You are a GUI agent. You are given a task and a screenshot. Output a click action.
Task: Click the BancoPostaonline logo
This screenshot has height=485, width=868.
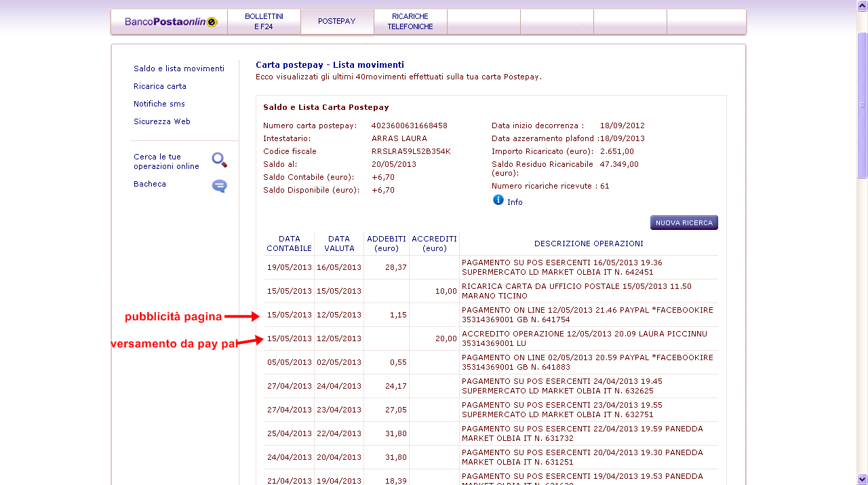click(170, 22)
